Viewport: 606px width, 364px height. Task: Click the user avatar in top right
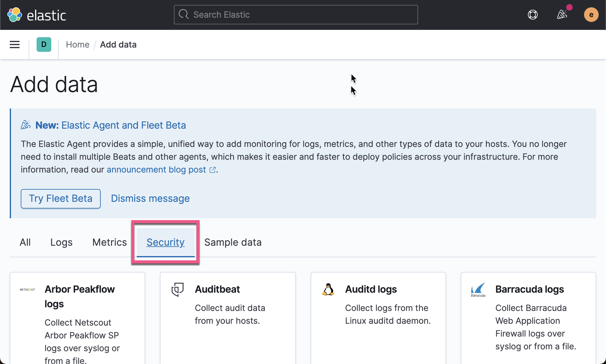tap(591, 14)
